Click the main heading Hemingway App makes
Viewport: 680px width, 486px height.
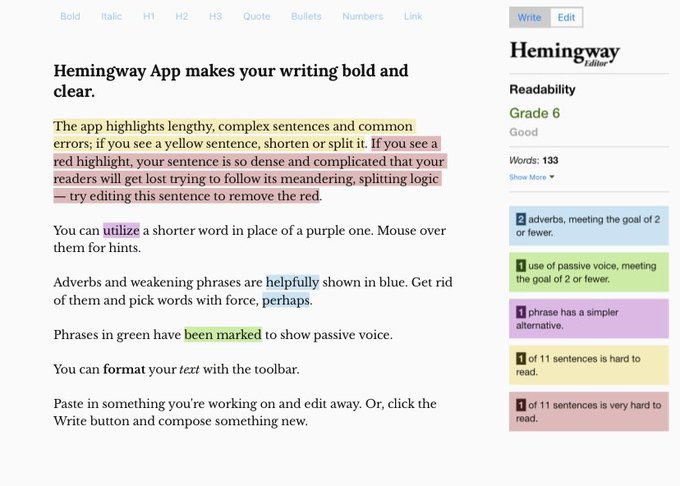pos(231,81)
